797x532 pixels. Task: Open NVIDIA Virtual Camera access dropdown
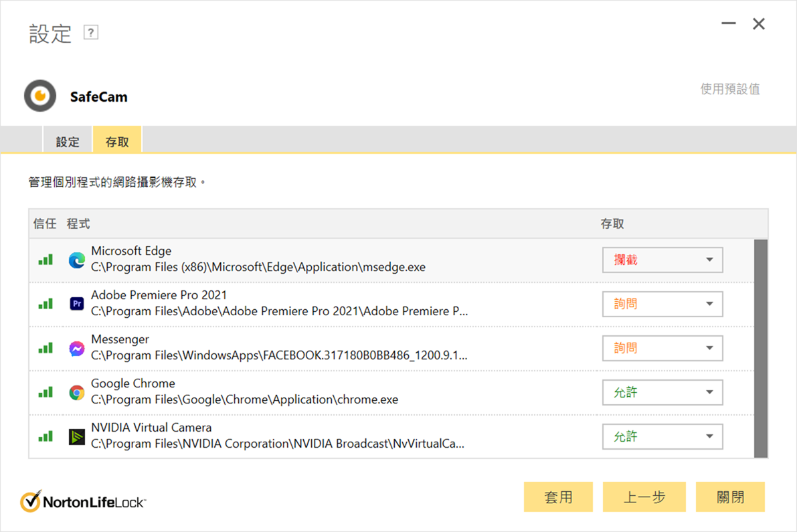point(662,436)
